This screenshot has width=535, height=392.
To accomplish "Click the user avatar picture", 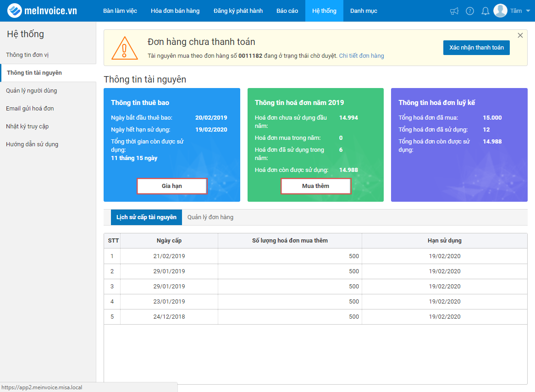I will pyautogui.click(x=500, y=11).
